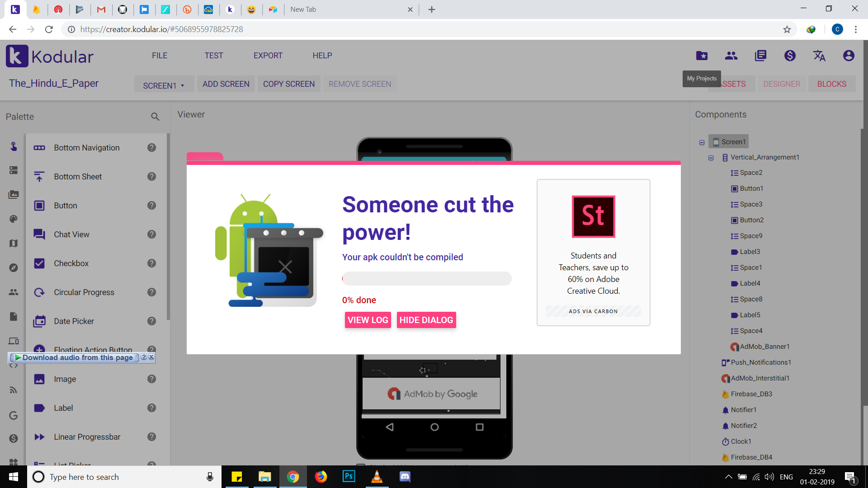The image size is (868, 488).
Task: Collapse the Vertical_Arrangement1 node
Action: click(711, 158)
